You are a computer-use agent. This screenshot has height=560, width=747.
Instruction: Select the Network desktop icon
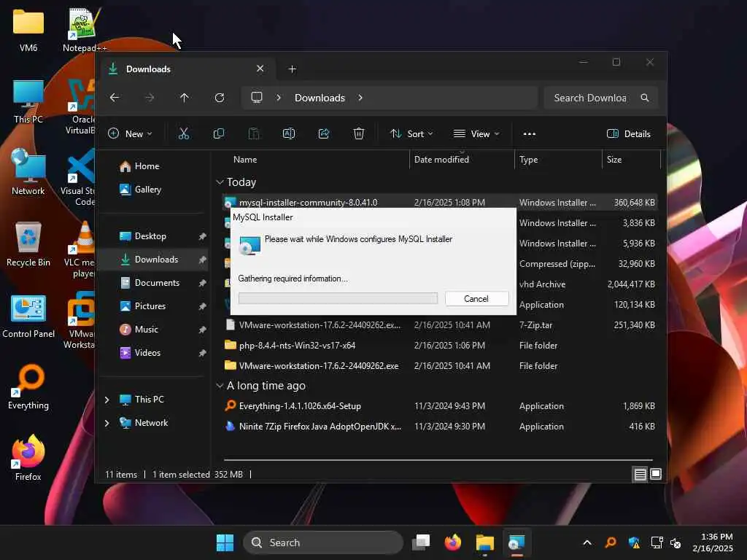pyautogui.click(x=28, y=172)
